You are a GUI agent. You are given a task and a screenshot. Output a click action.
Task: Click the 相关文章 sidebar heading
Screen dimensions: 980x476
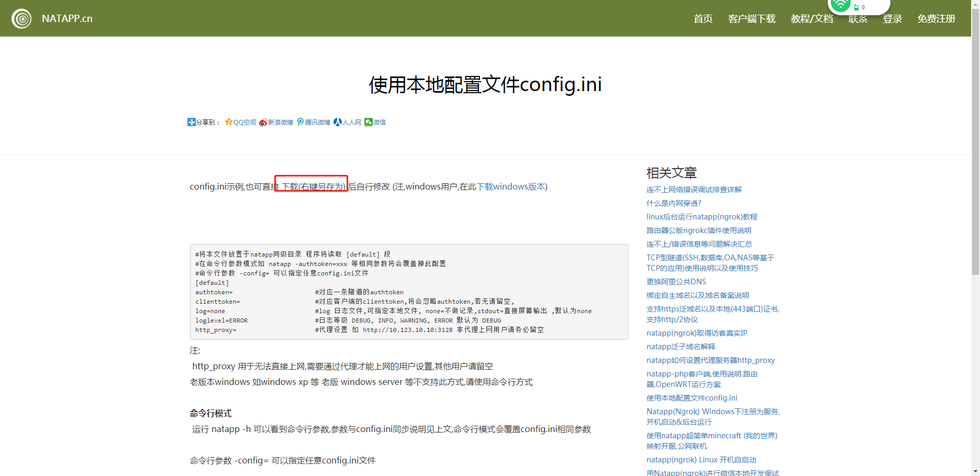tap(672, 173)
